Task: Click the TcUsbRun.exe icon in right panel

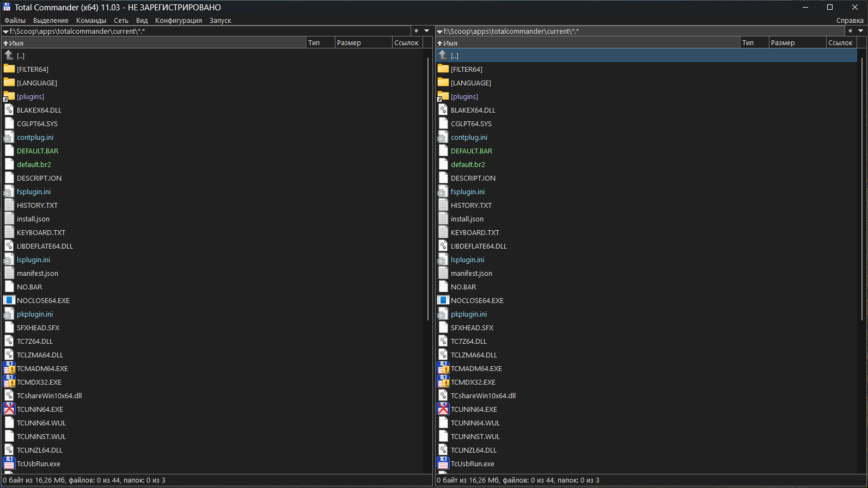Action: pyautogui.click(x=443, y=464)
